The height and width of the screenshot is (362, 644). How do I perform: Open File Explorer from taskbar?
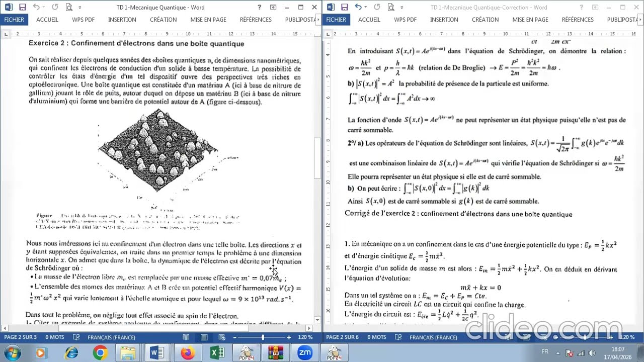point(128,353)
